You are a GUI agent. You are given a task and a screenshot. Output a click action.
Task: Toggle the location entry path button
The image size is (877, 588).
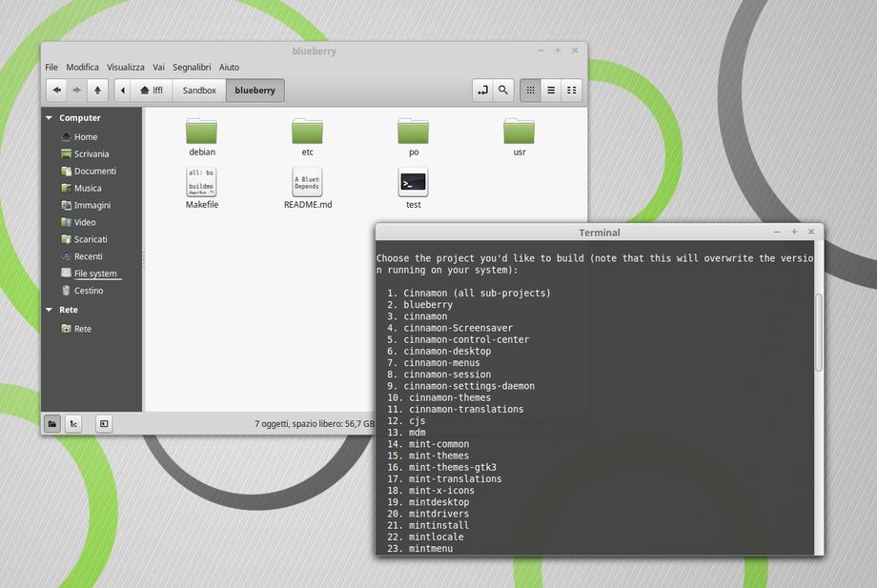[x=482, y=91]
